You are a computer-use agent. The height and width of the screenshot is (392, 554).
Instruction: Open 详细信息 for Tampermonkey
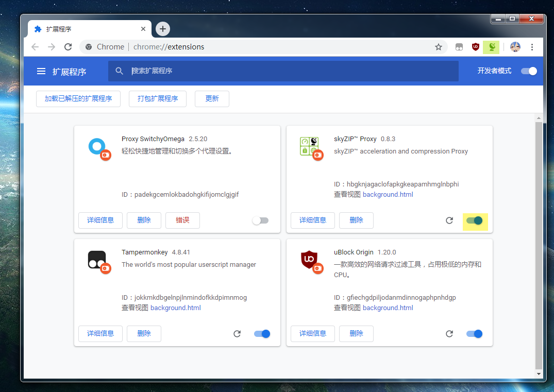100,334
